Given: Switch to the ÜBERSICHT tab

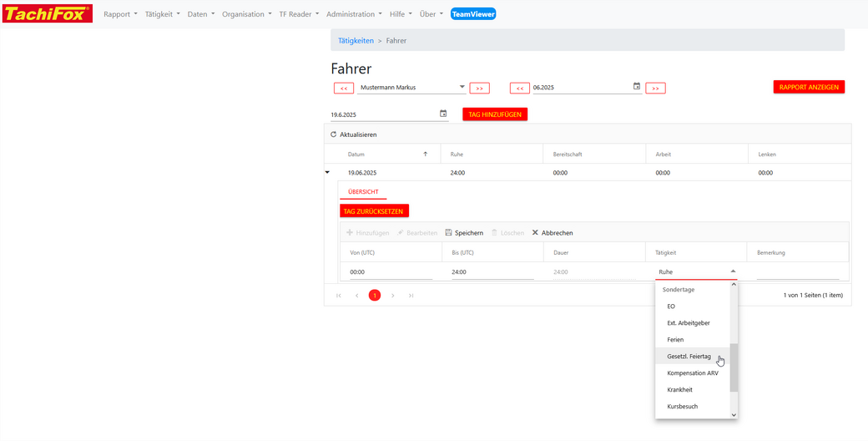Looking at the screenshot, I should point(363,192).
